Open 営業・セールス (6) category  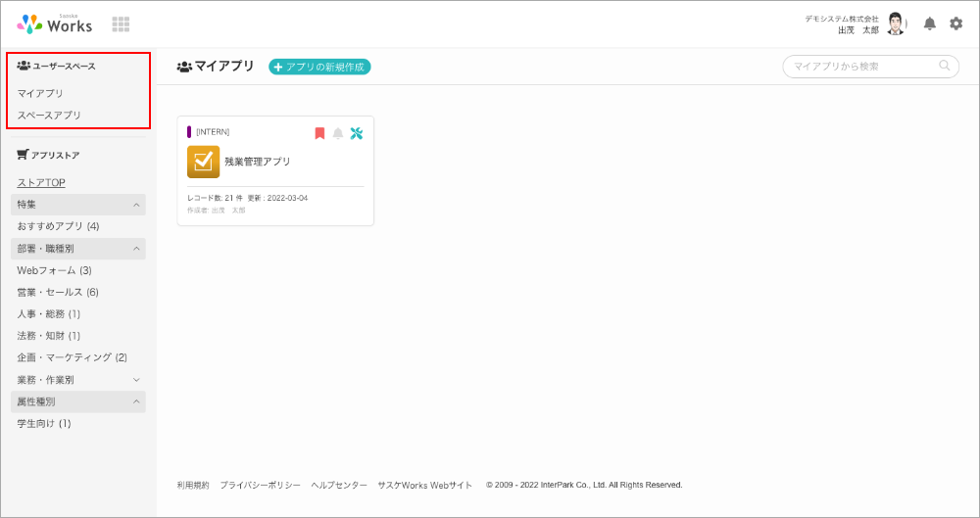(x=58, y=292)
